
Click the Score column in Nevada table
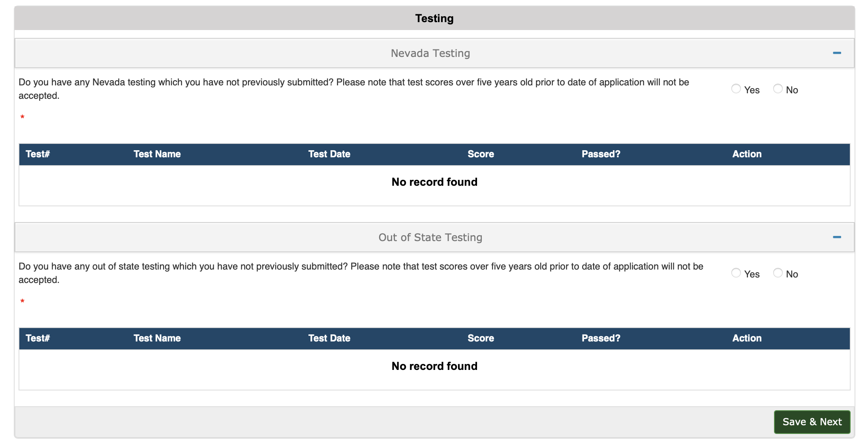tap(481, 154)
